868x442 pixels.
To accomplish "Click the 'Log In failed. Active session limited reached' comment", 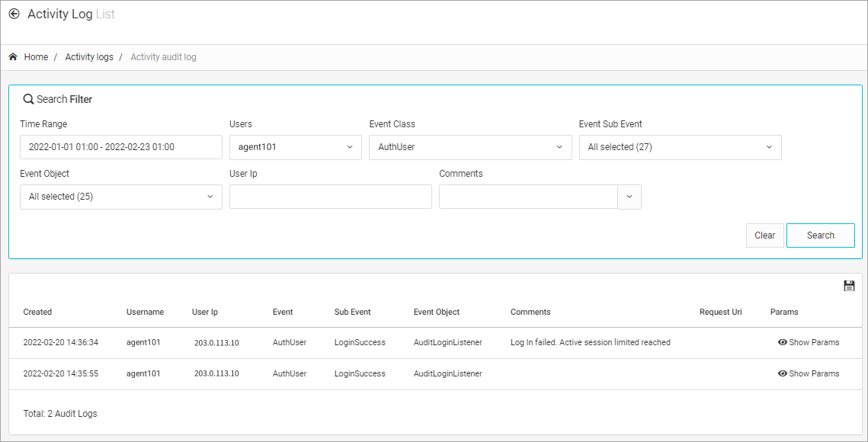I will coord(591,342).
